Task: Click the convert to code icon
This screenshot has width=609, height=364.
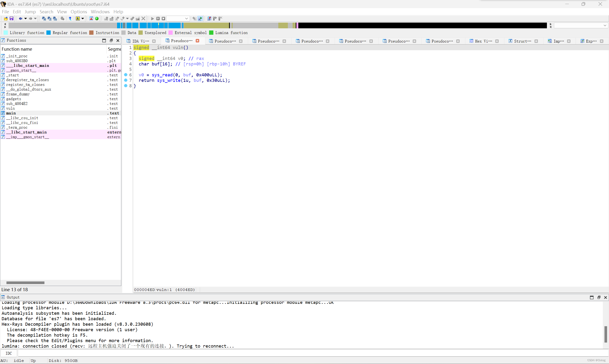Action: (x=106, y=19)
